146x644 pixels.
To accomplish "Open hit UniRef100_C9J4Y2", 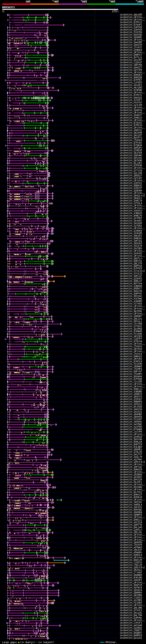I will (x=131, y=48).
